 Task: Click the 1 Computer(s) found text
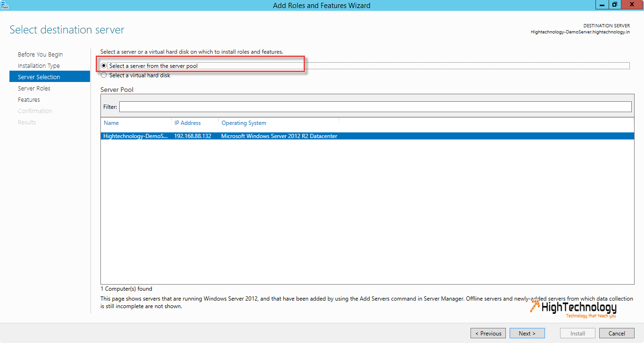pyautogui.click(x=126, y=289)
